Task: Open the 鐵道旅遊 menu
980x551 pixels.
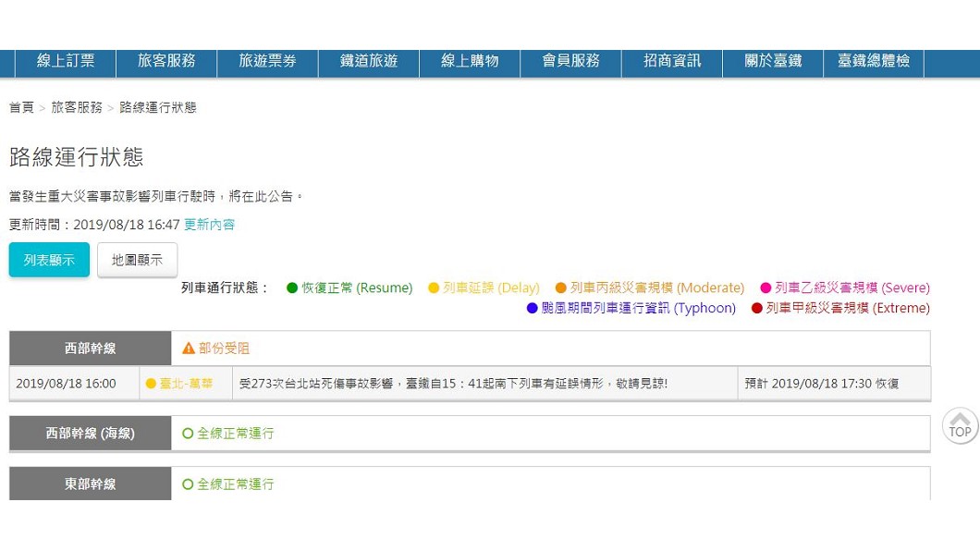Action: coord(369,61)
